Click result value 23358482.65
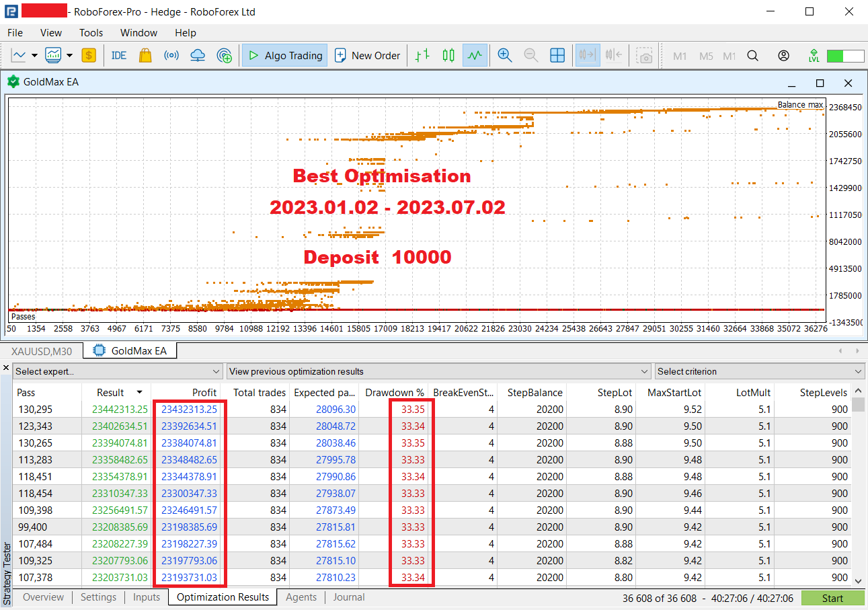Screen dimensions: 868x610 (x=120, y=459)
